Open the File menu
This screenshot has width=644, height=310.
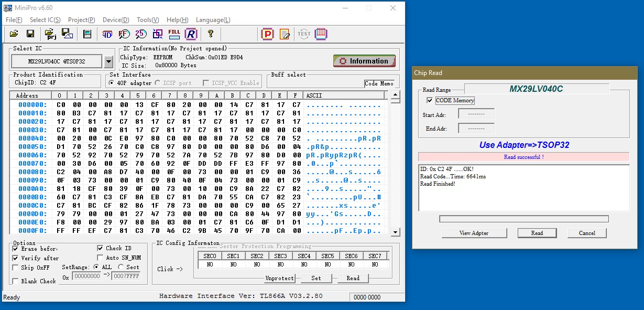(x=14, y=20)
